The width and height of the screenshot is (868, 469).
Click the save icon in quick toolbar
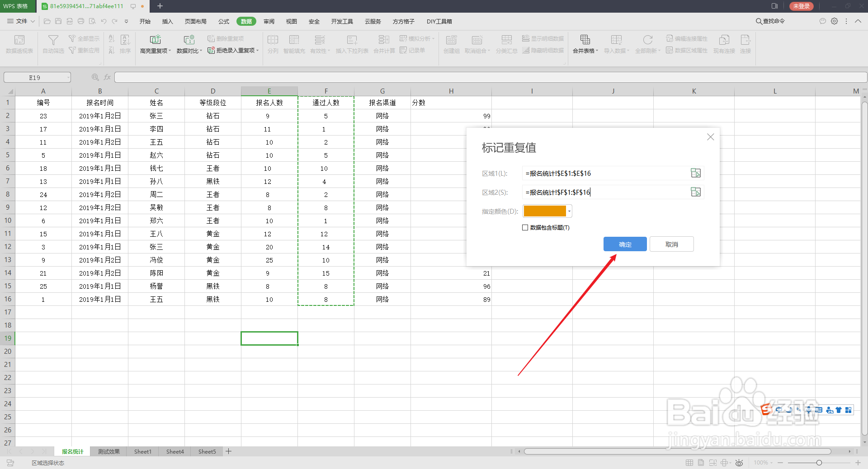[58, 21]
